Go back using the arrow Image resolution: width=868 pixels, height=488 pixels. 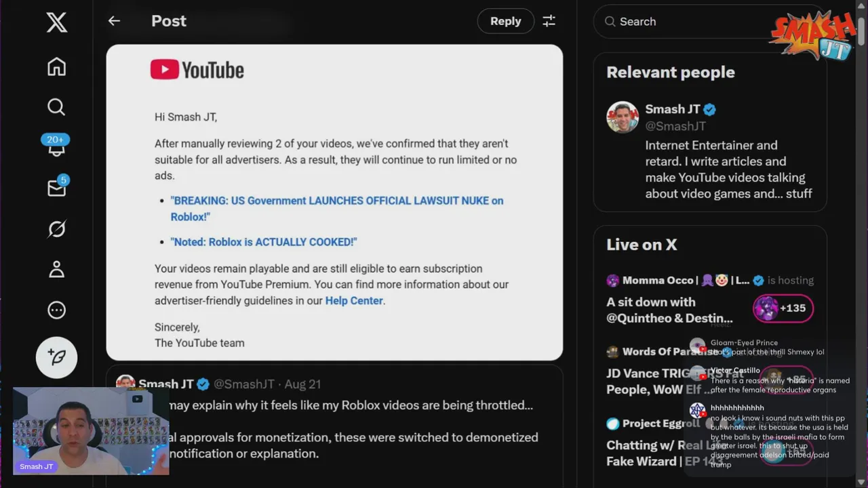click(x=114, y=21)
